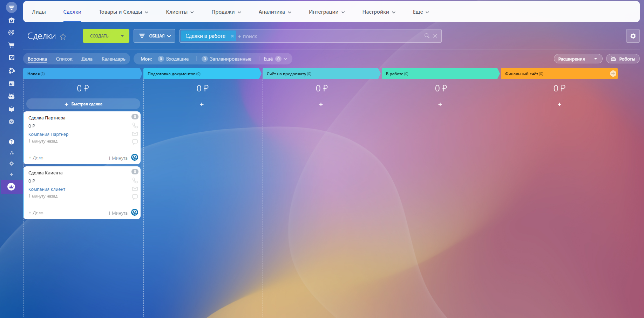Open the shopping cart icon in sidebar

(x=11, y=45)
